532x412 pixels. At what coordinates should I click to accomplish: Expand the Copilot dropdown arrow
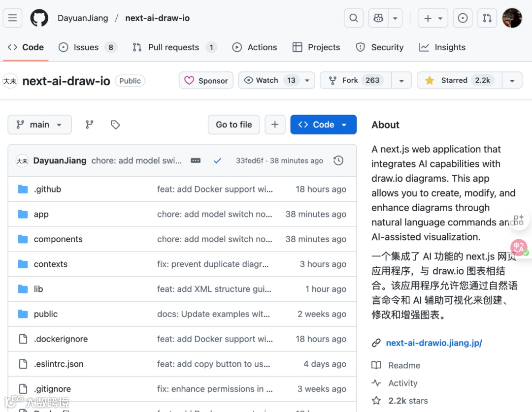coord(395,18)
